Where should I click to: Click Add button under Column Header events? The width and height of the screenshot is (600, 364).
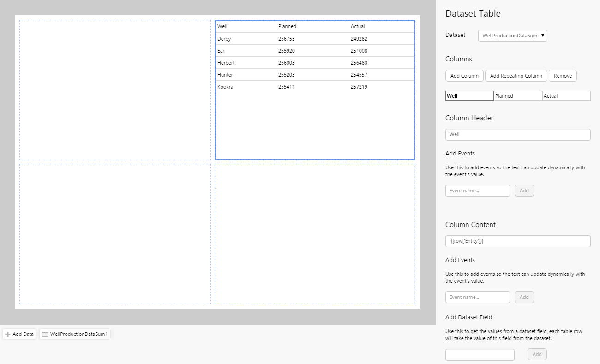(524, 191)
